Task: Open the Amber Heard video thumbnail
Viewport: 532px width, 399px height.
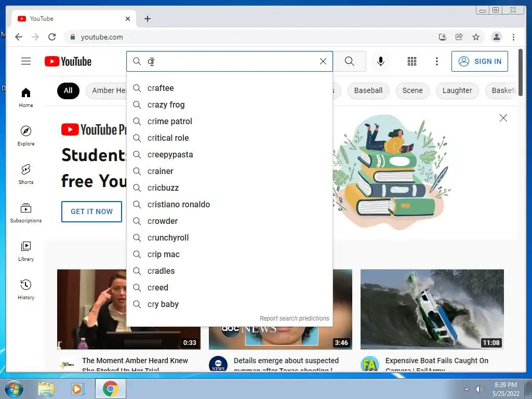Action: click(x=92, y=309)
